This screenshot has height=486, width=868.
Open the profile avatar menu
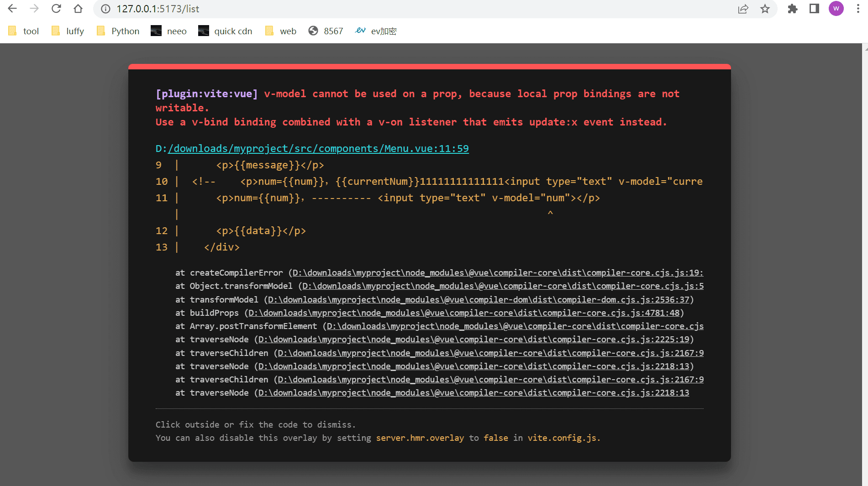[x=836, y=9]
